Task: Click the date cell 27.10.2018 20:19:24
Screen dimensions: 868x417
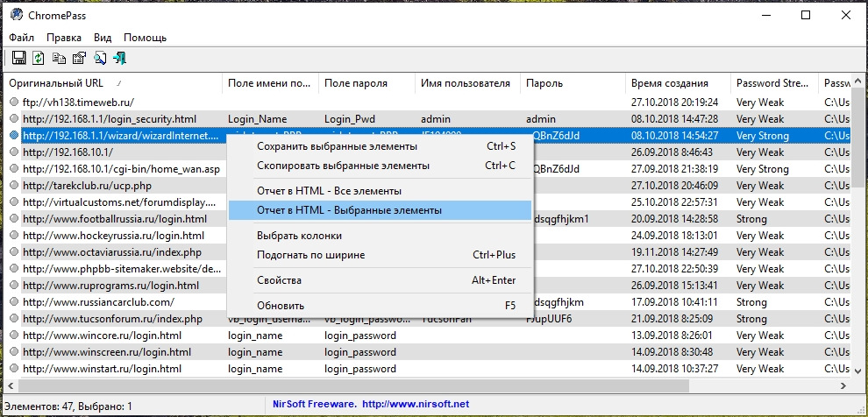Action: [675, 102]
